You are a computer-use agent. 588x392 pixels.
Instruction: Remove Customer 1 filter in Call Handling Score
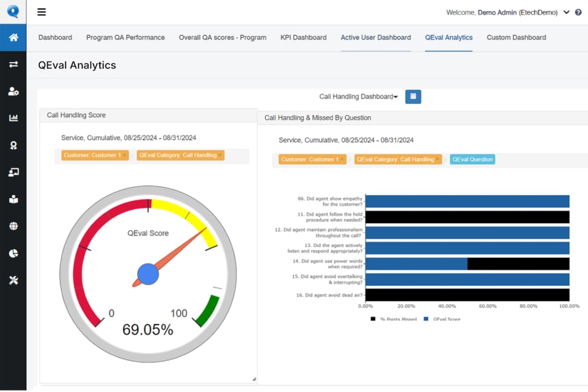click(x=125, y=156)
